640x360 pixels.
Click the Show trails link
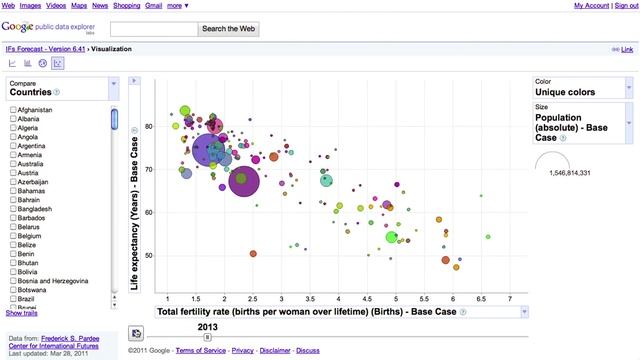pyautogui.click(x=22, y=313)
